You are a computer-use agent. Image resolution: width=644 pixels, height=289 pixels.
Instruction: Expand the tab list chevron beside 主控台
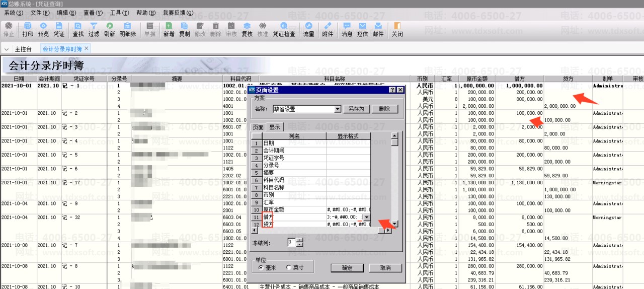[7, 49]
